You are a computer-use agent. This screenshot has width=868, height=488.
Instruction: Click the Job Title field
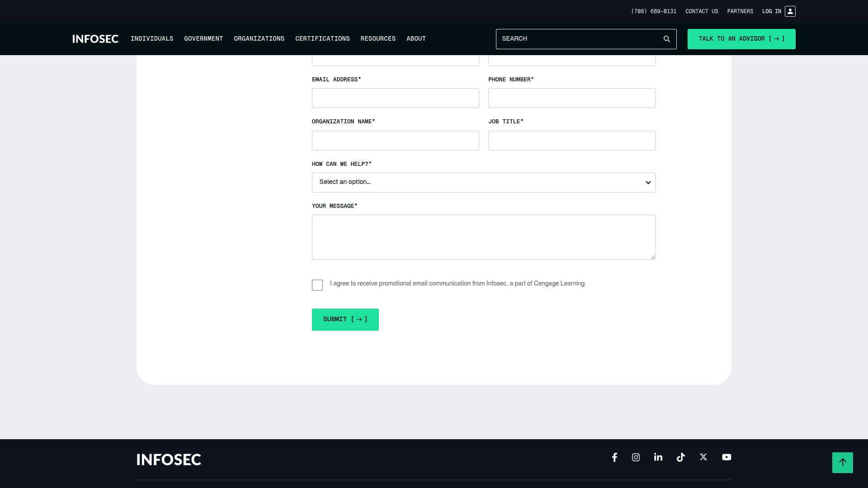572,141
